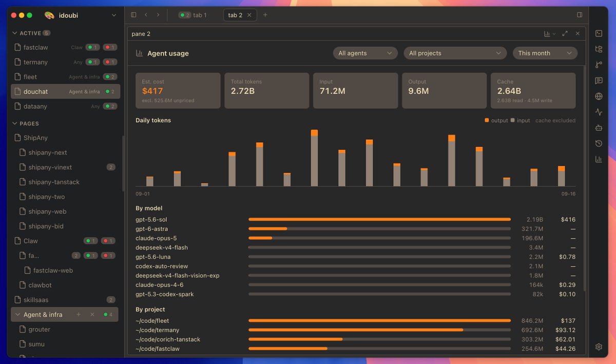Image resolution: width=616 pixels, height=364 pixels.
Task: Toggle the left sidebar panel
Action: coord(134,15)
